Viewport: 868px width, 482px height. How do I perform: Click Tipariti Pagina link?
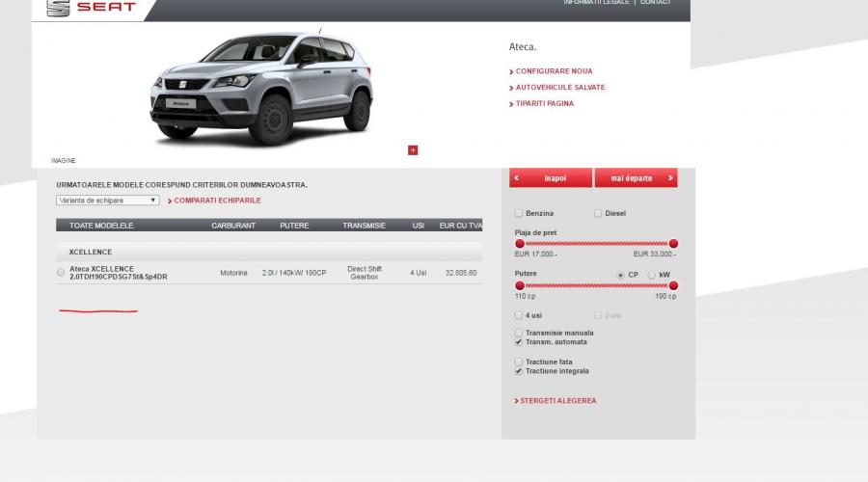pos(544,103)
